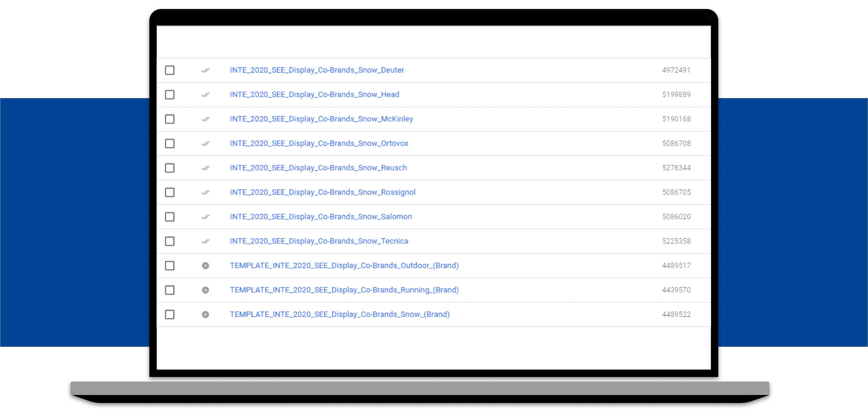
Task: Tick checkbox for Snow_(Brand) template row
Action: (x=170, y=314)
